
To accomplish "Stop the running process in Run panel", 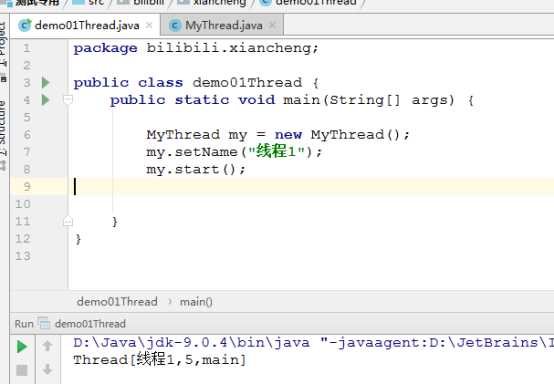I will tap(22, 370).
